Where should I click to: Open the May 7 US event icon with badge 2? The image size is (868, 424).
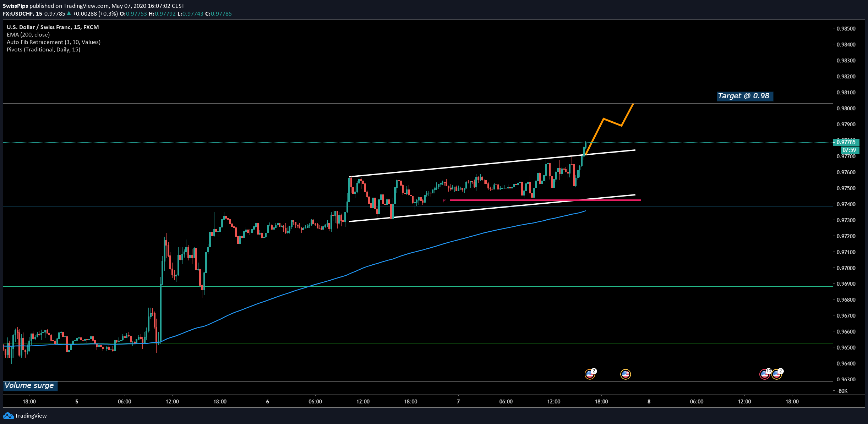point(590,374)
